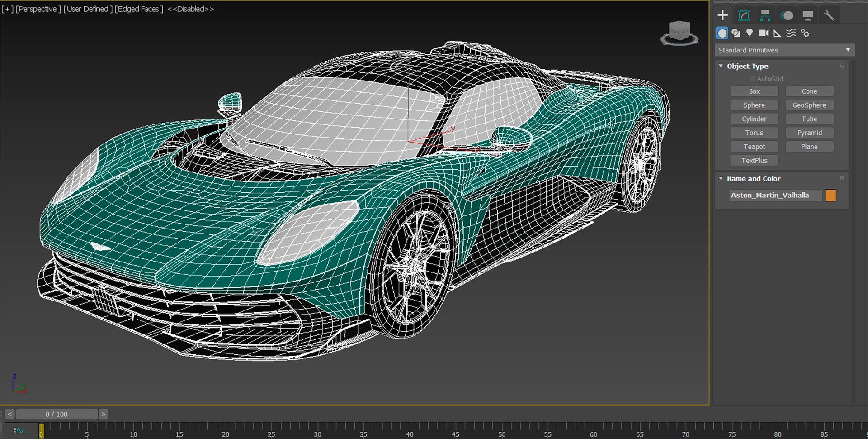Select the Shapes category icon

point(736,33)
